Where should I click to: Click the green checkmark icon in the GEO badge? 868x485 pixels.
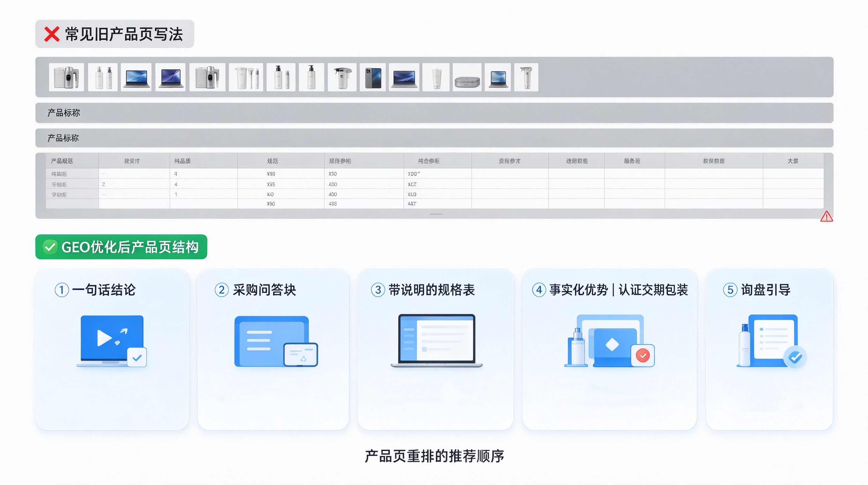pyautogui.click(x=50, y=247)
